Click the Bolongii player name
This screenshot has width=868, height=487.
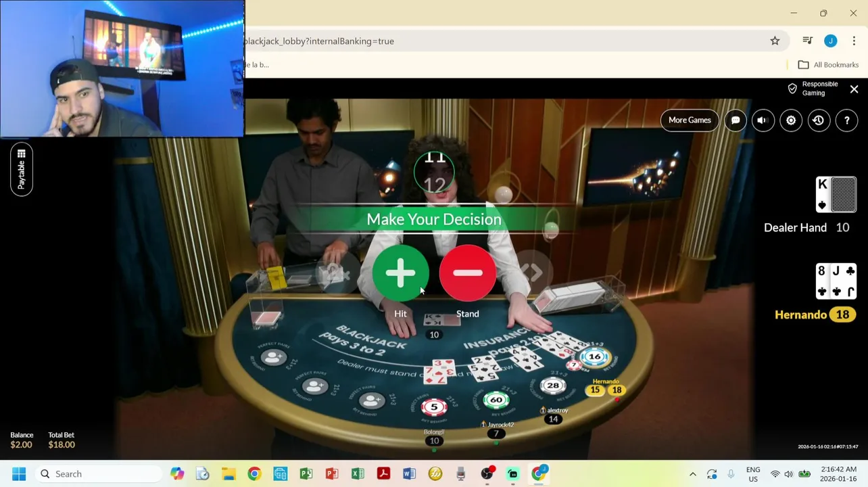click(434, 432)
